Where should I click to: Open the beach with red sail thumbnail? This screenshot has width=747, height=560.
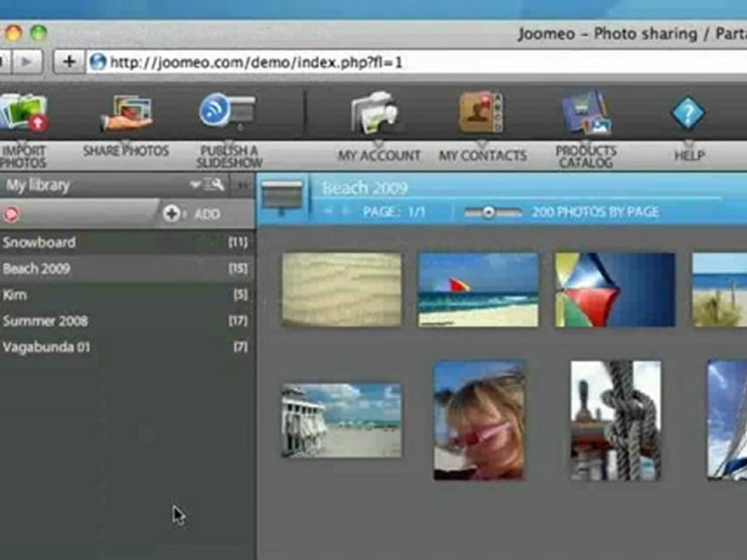[478, 289]
